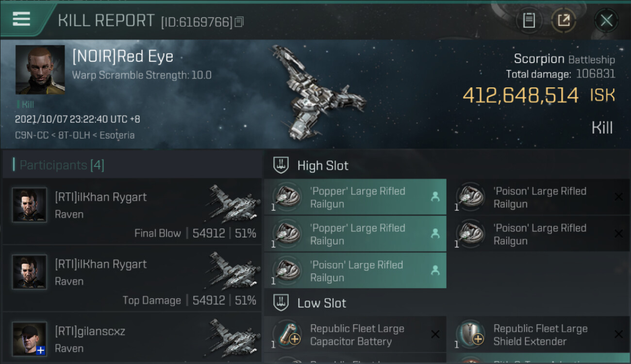Open the kill report clipboard icon
Viewport: 631px width, 364px height.
pyautogui.click(x=529, y=20)
